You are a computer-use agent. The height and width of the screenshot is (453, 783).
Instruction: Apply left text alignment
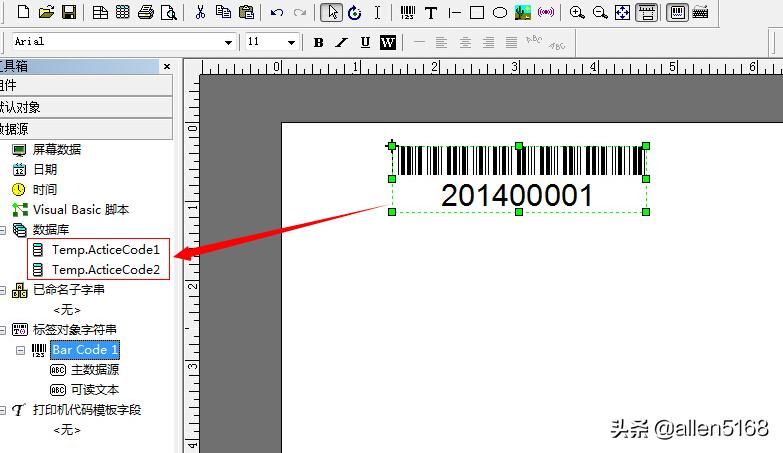(x=441, y=42)
